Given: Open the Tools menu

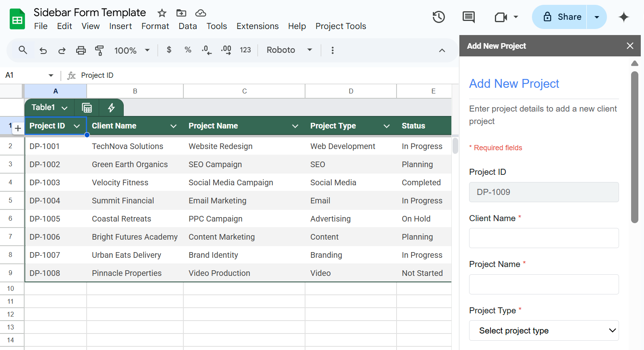Looking at the screenshot, I should coord(217,26).
